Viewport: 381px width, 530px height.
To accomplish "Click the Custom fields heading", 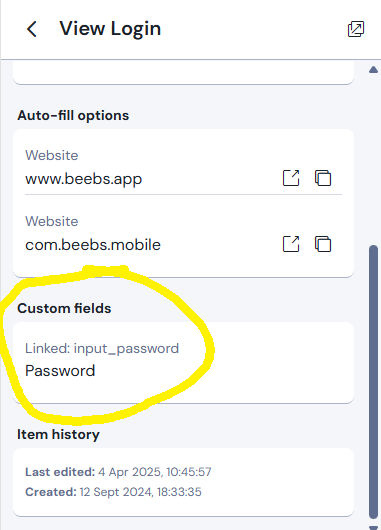I will coord(64,308).
